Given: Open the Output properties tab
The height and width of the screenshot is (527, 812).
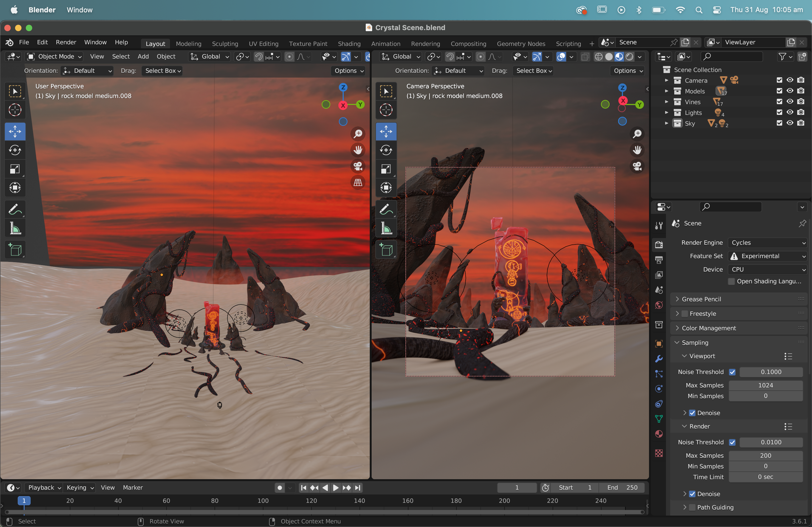Looking at the screenshot, I should (x=659, y=260).
